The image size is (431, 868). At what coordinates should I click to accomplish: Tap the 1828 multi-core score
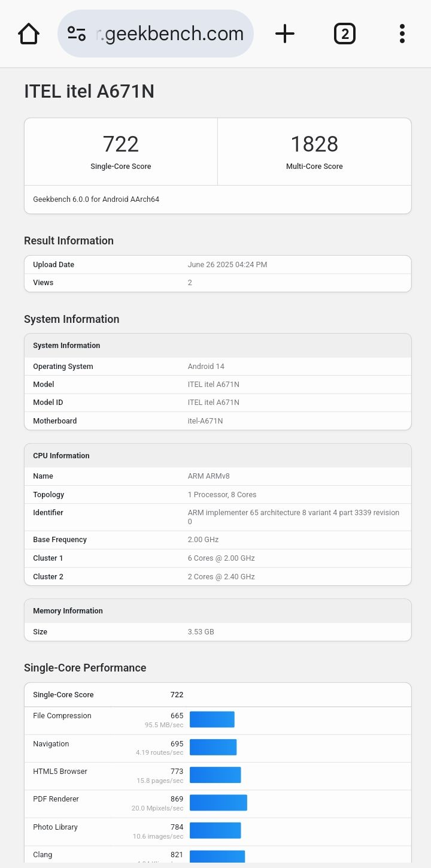314,144
